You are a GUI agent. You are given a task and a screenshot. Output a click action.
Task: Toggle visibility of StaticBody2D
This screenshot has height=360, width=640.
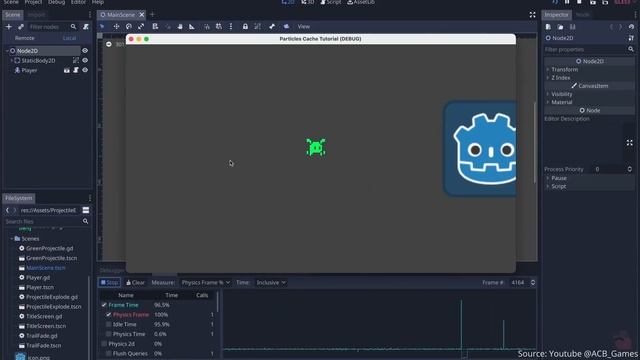(85, 60)
